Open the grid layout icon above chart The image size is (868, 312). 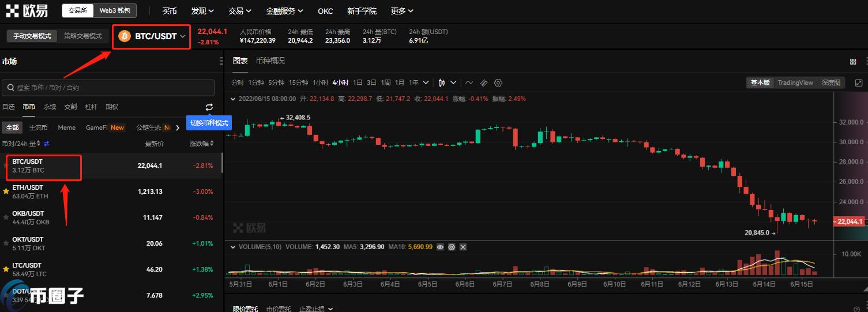[x=853, y=62]
